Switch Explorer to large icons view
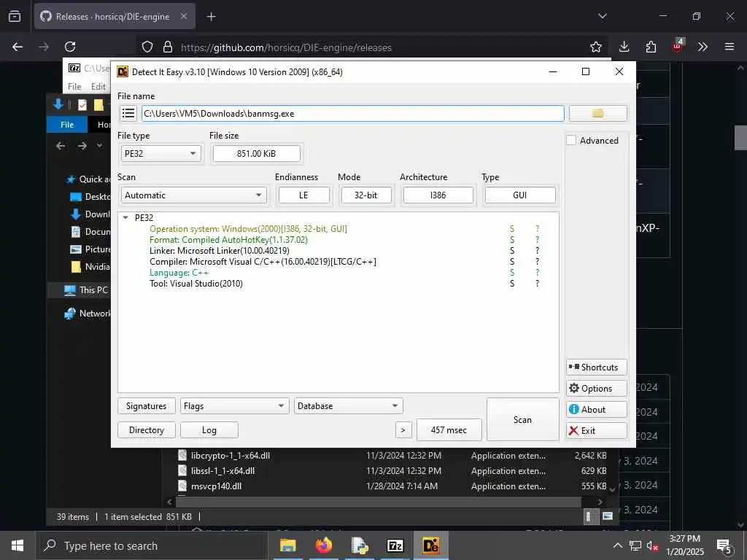 [x=608, y=517]
